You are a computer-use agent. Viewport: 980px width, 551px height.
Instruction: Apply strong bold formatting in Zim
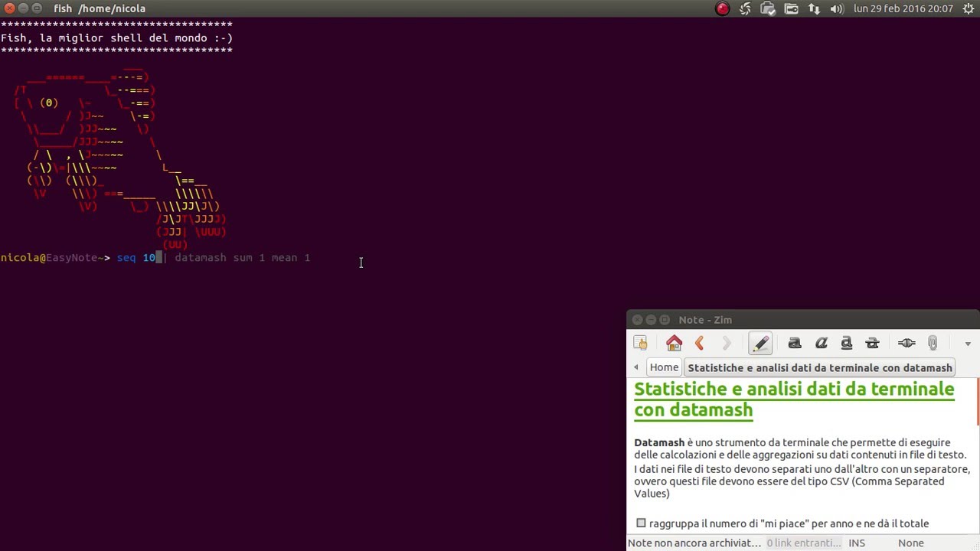tap(795, 343)
